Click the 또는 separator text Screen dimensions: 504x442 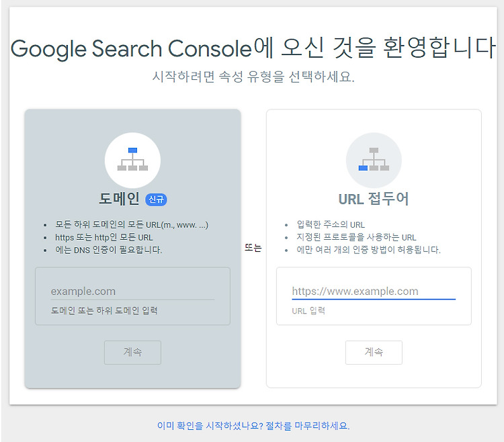coord(253,248)
